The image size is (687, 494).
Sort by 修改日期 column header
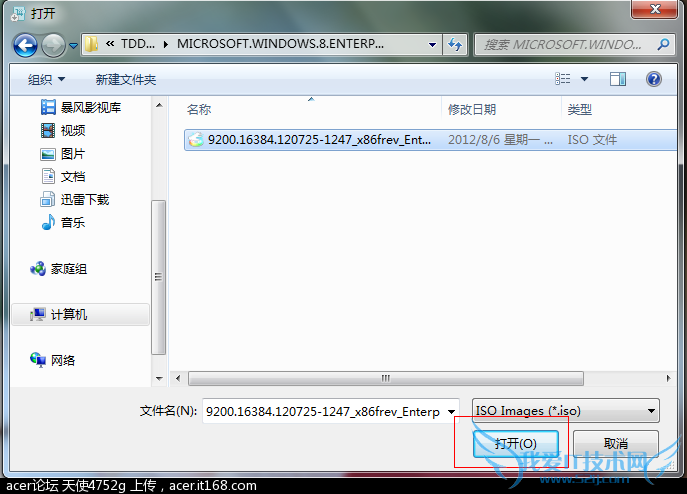471,110
